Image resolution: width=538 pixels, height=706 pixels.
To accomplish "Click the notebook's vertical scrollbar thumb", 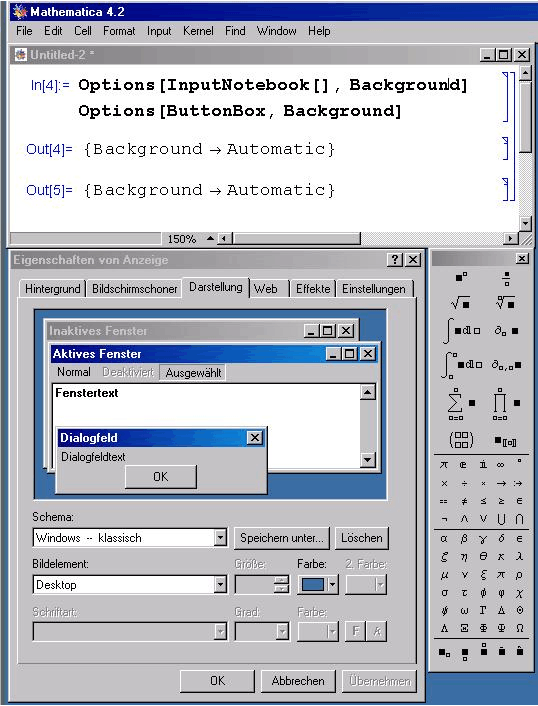I will coord(525,118).
